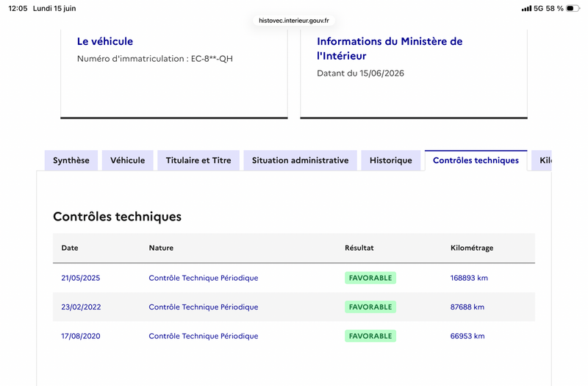Image resolution: width=588 pixels, height=386 pixels.
Task: Select Contrôle Technique Périodique for 23/02/2022
Action: coord(204,307)
